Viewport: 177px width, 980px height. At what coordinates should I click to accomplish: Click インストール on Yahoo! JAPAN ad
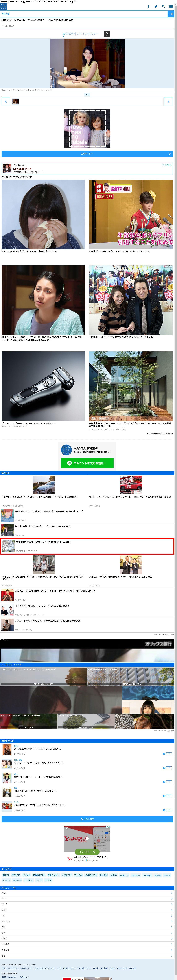(87, 852)
